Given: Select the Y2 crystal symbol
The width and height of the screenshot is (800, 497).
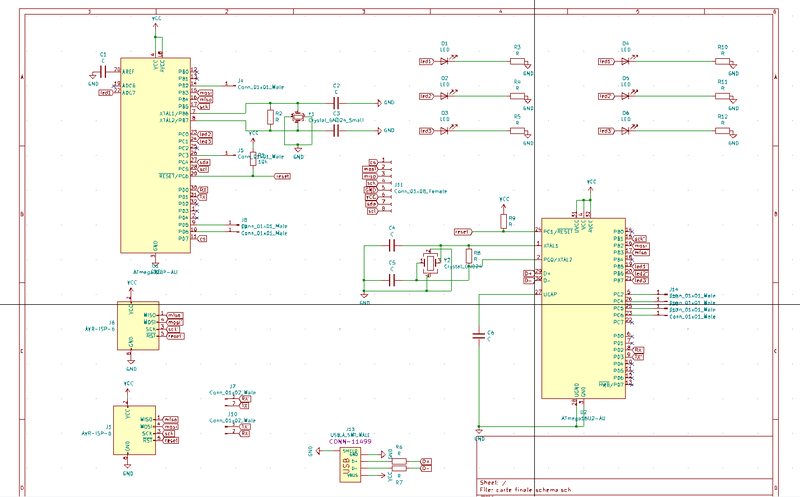Looking at the screenshot, I should pos(431,262).
